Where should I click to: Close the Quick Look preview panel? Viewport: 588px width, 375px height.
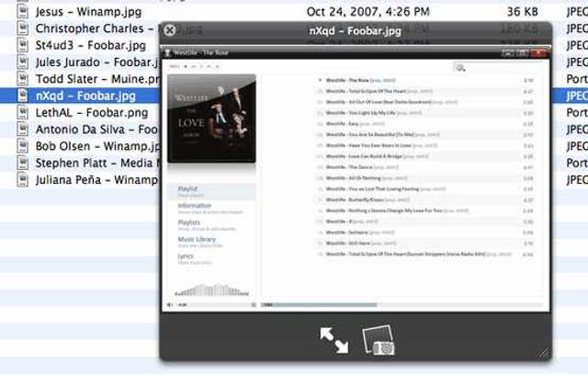pyautogui.click(x=170, y=30)
